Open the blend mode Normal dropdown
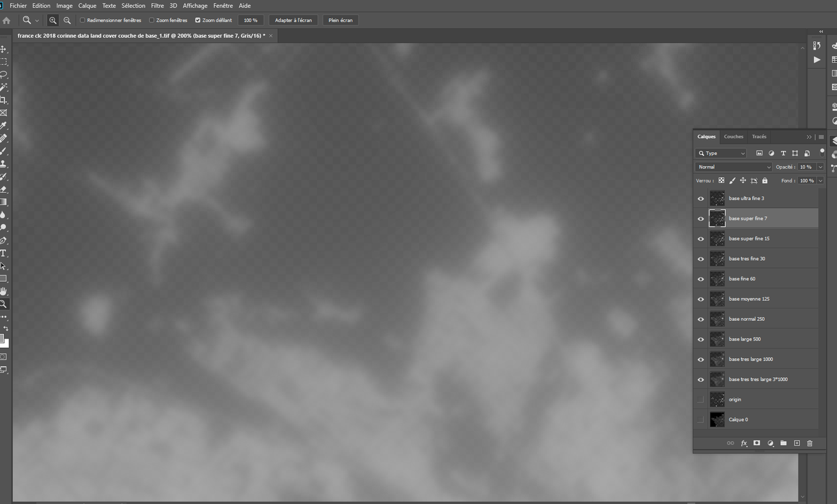The image size is (837, 504). click(734, 167)
